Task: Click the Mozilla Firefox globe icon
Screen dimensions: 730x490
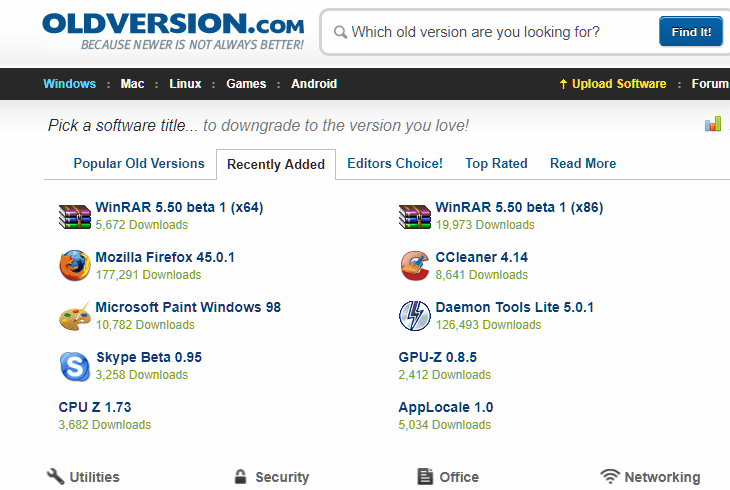Action: click(x=74, y=265)
